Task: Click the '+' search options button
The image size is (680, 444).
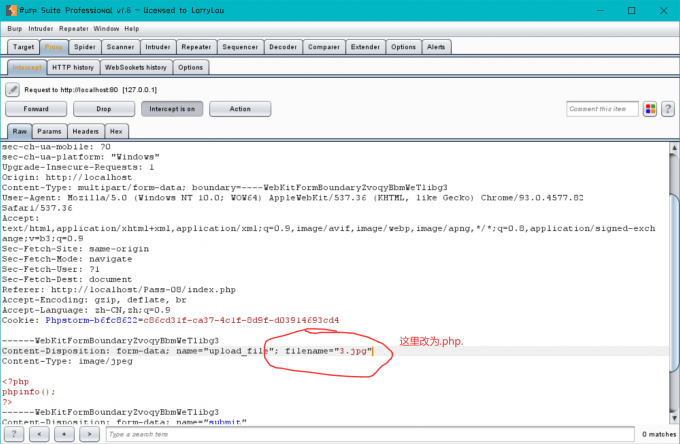Action: [65, 434]
